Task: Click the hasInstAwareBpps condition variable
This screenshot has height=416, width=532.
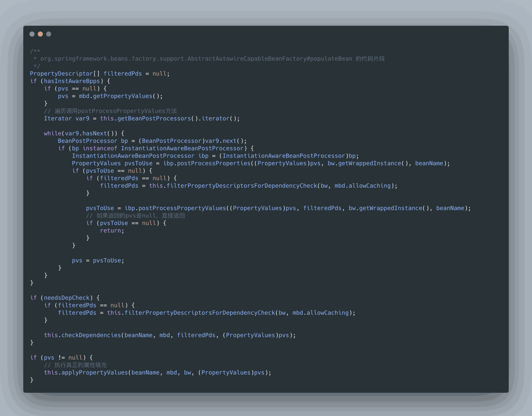Action: (72, 81)
